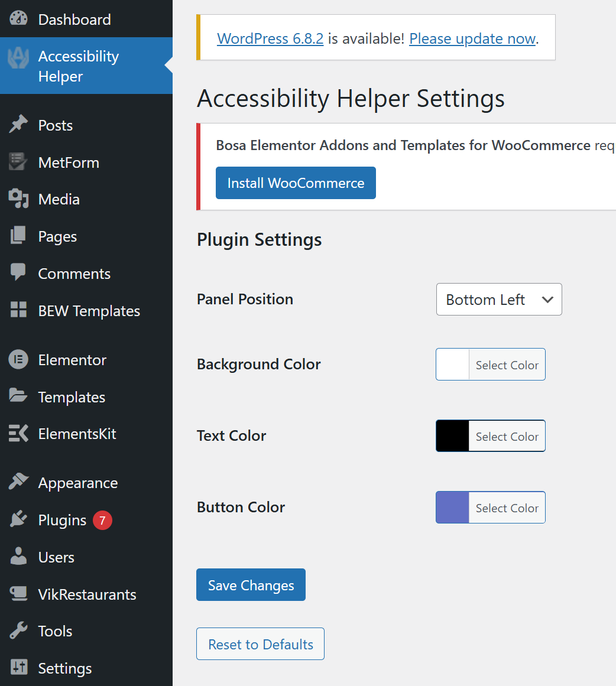Open the Media library icon

19,199
